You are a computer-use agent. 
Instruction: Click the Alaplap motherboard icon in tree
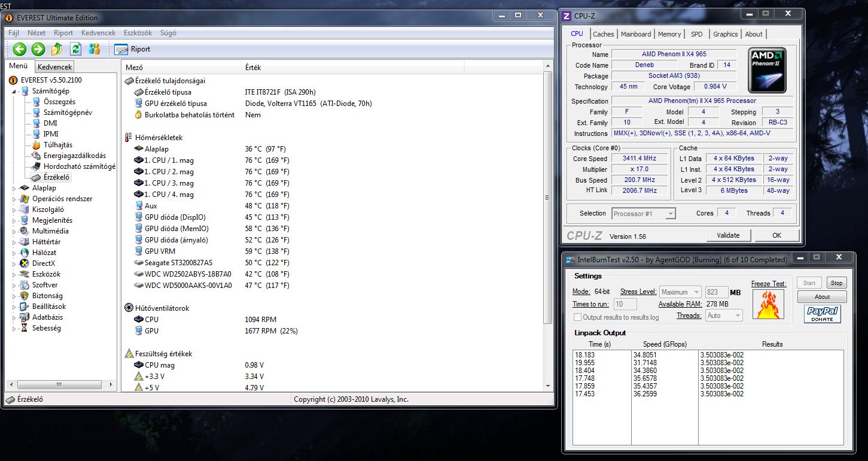(x=25, y=188)
